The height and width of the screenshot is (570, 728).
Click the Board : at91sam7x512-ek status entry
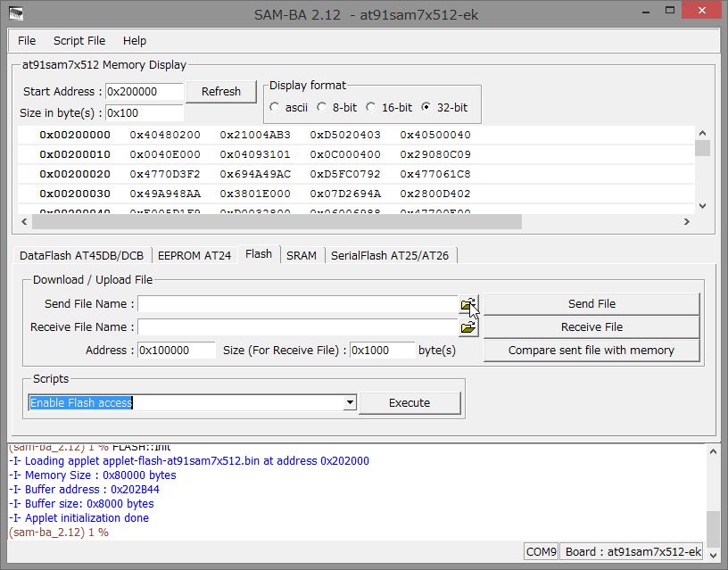633,552
